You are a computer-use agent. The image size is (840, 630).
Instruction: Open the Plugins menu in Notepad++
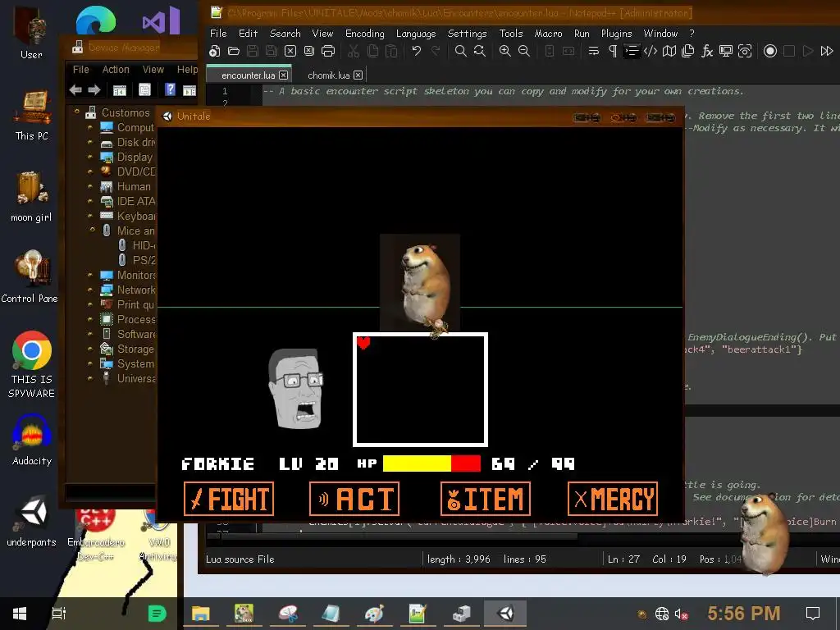coord(616,33)
